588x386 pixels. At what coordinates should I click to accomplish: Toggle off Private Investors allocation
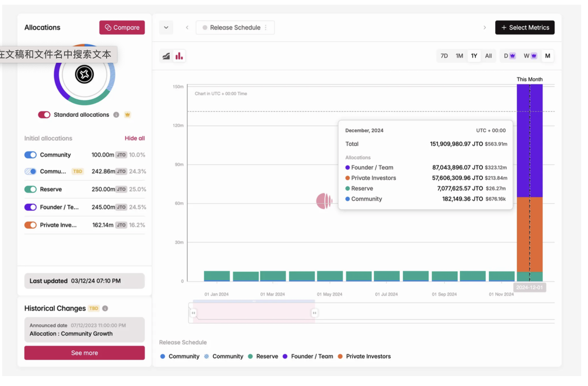click(x=31, y=225)
